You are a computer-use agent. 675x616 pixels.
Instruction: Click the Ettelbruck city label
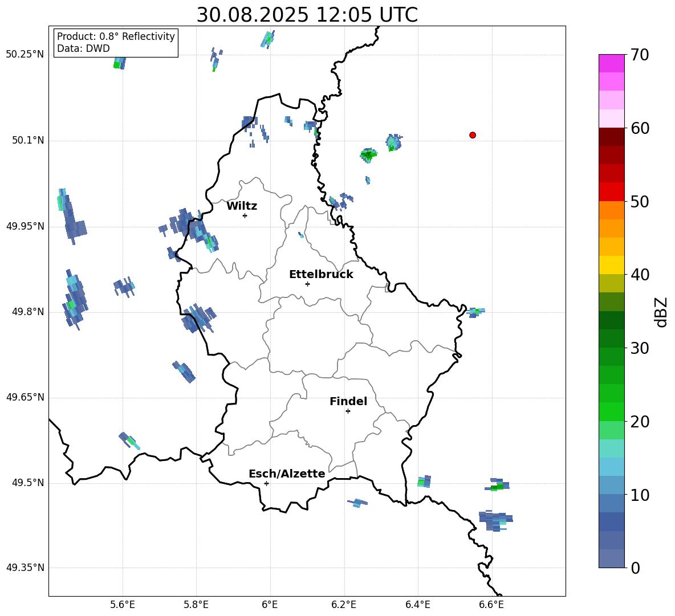[321, 275]
